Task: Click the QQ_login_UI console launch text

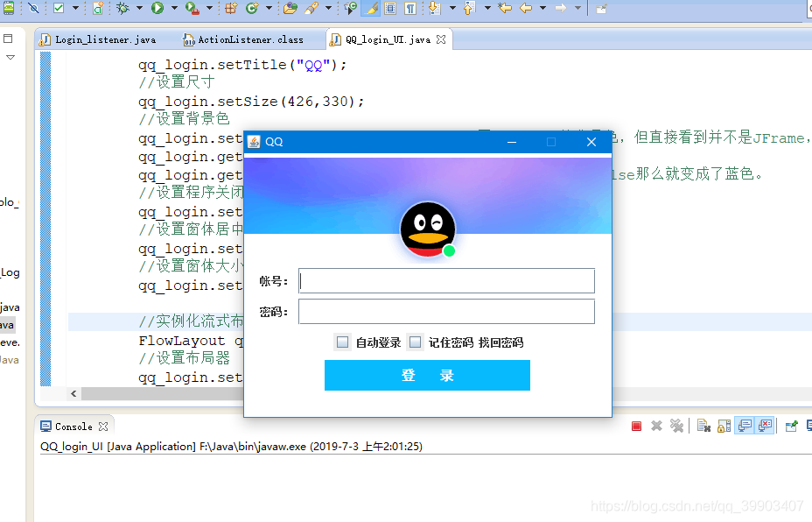Action: [231, 447]
